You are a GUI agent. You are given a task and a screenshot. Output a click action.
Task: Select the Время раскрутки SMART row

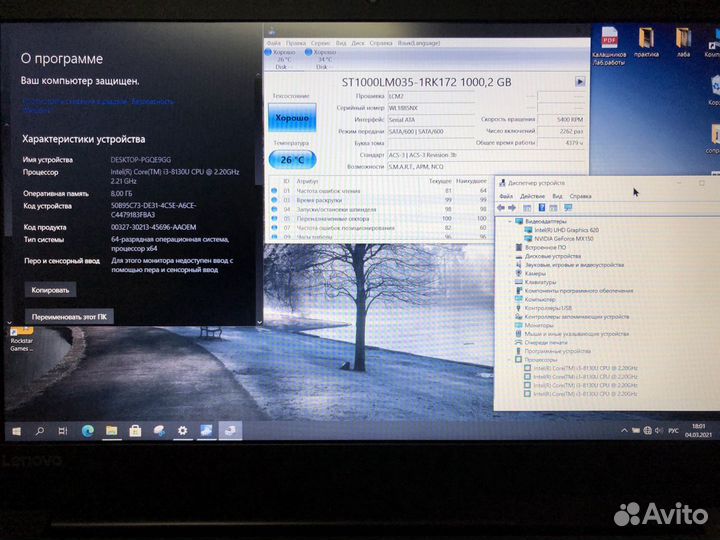(x=378, y=200)
